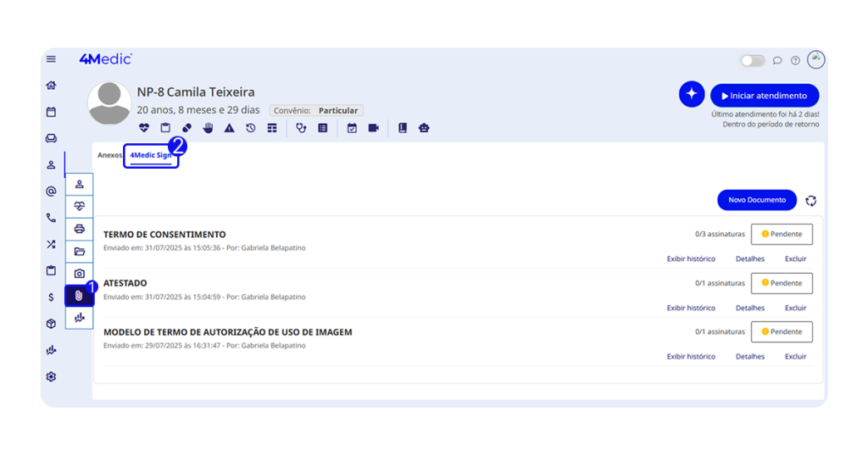This screenshot has height=456, width=868.
Task: Exibir histórico for Atestado
Action: coord(691,308)
